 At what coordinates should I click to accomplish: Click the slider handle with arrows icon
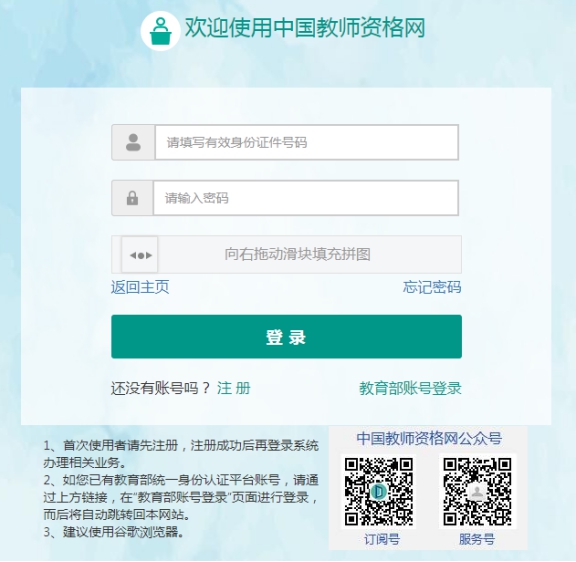140,255
